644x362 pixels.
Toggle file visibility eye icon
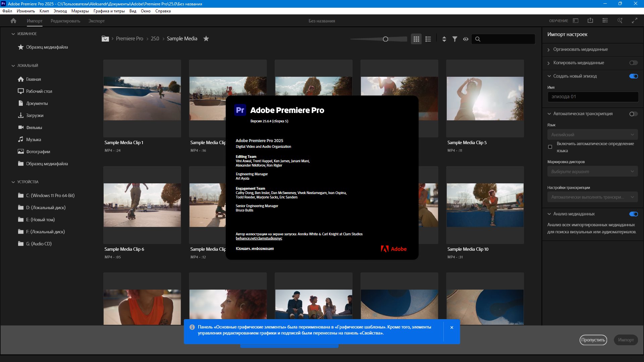466,39
